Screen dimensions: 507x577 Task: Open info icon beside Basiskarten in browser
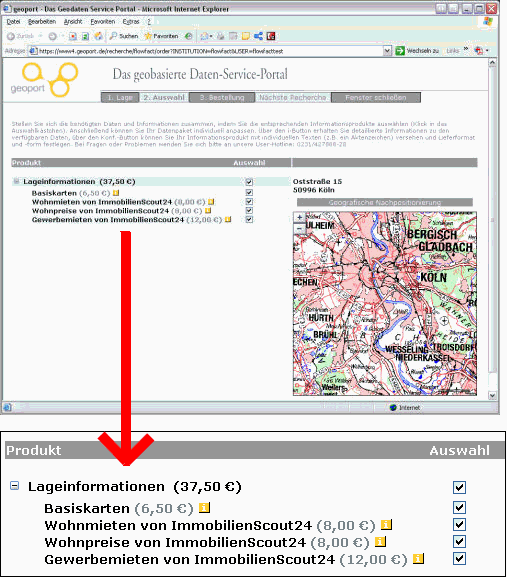[116, 192]
